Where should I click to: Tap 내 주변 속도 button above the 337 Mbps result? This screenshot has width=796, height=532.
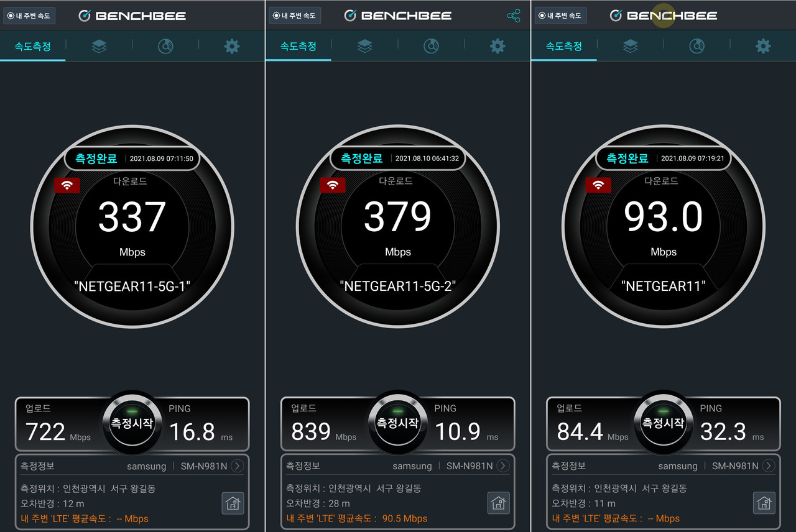(x=29, y=16)
